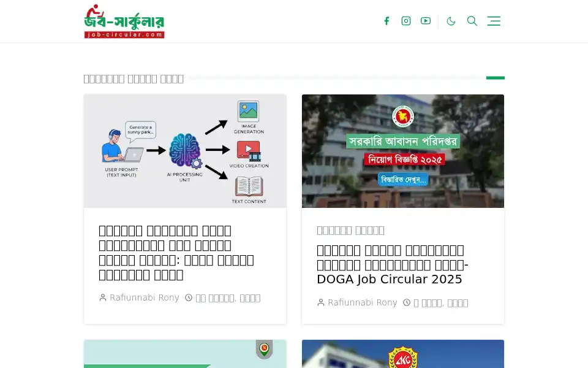Screen dimensions: 588x368
Task: Open the government housing directorate job thumbnail
Action: [403, 151]
